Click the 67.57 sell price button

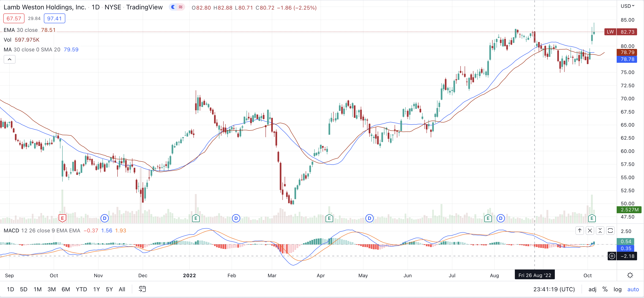click(x=14, y=19)
